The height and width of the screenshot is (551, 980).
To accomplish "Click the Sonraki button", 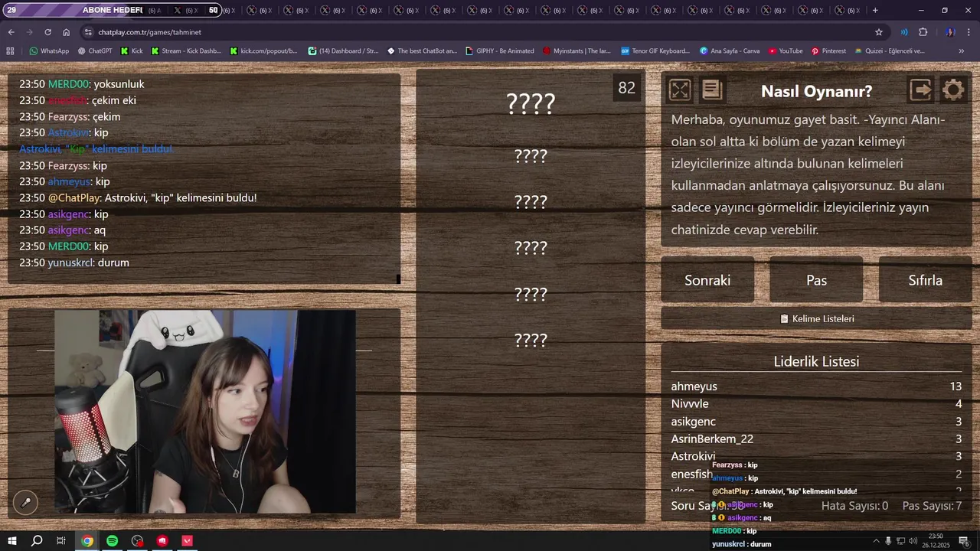I will [707, 280].
